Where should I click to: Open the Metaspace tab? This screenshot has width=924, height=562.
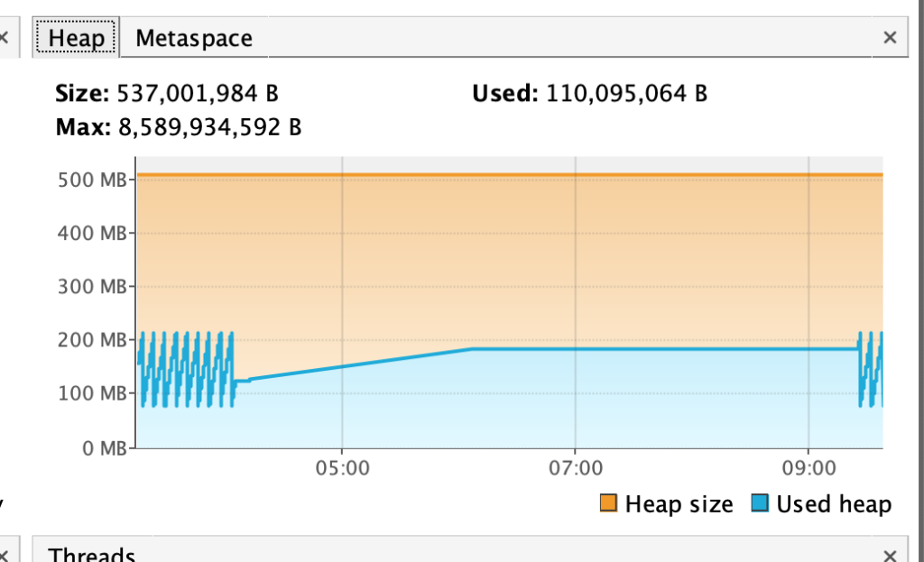tap(194, 38)
